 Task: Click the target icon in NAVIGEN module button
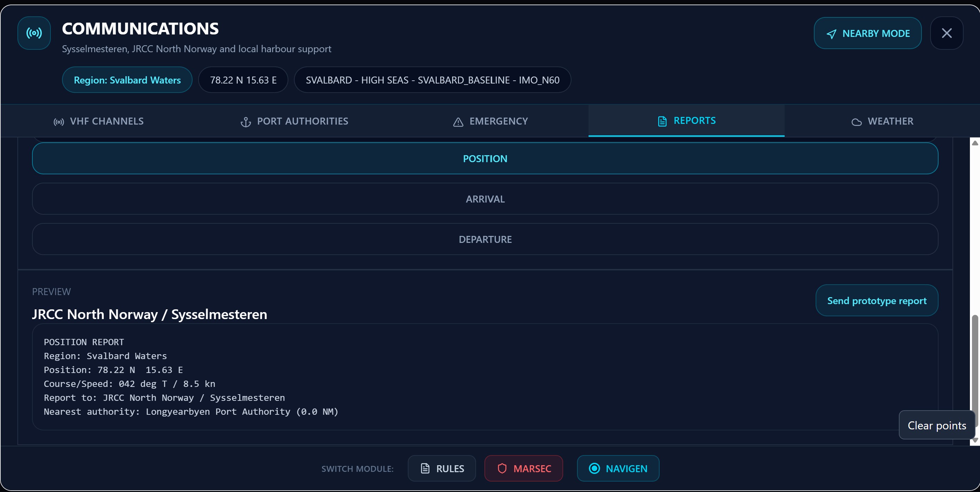tap(594, 468)
